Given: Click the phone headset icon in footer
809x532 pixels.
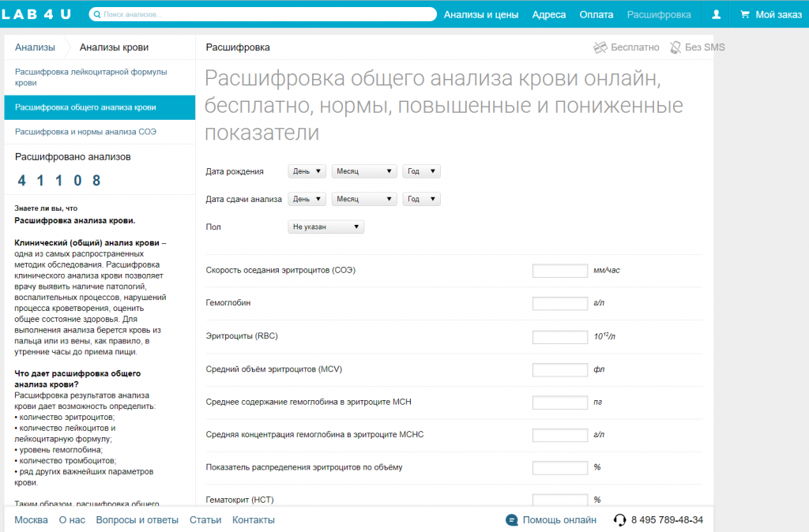Looking at the screenshot, I should click(x=620, y=520).
